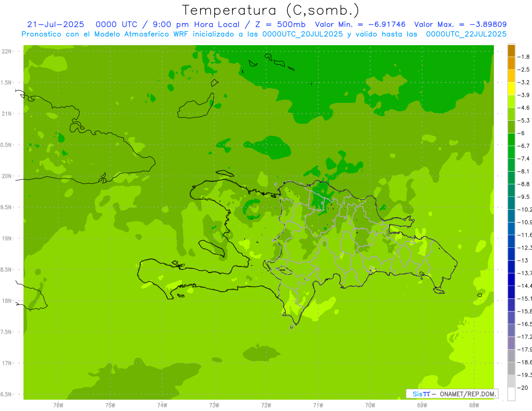532x411 pixels.
Task: Click the '76W' longitude label
Action: 58,405
